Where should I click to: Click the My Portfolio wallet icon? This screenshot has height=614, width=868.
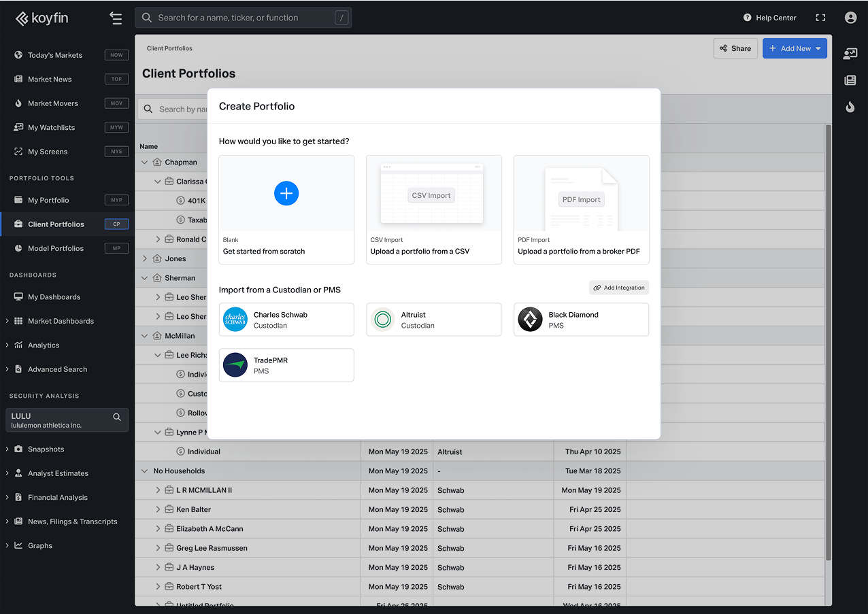click(18, 200)
